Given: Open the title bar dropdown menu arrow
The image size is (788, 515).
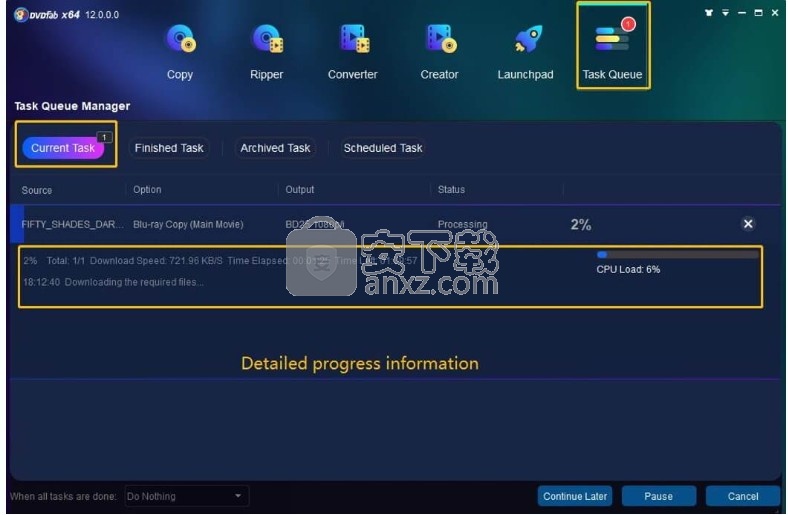Looking at the screenshot, I should point(725,13).
